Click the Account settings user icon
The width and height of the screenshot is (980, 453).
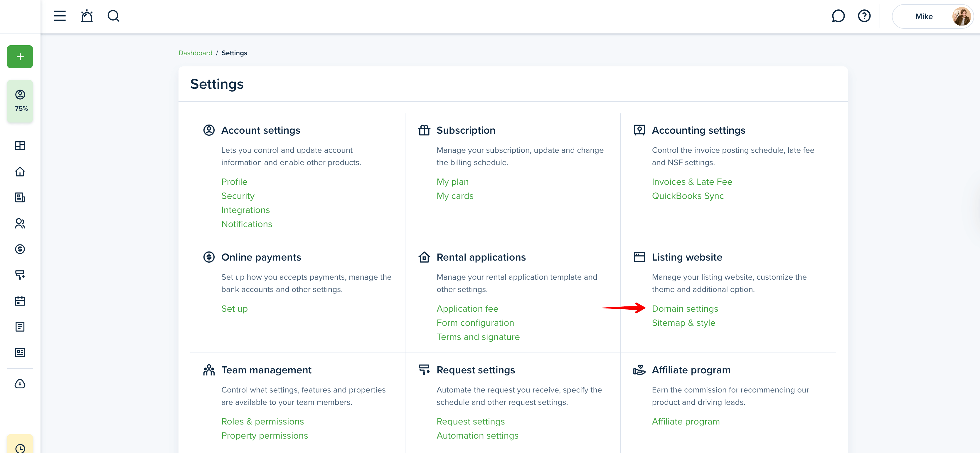[209, 130]
